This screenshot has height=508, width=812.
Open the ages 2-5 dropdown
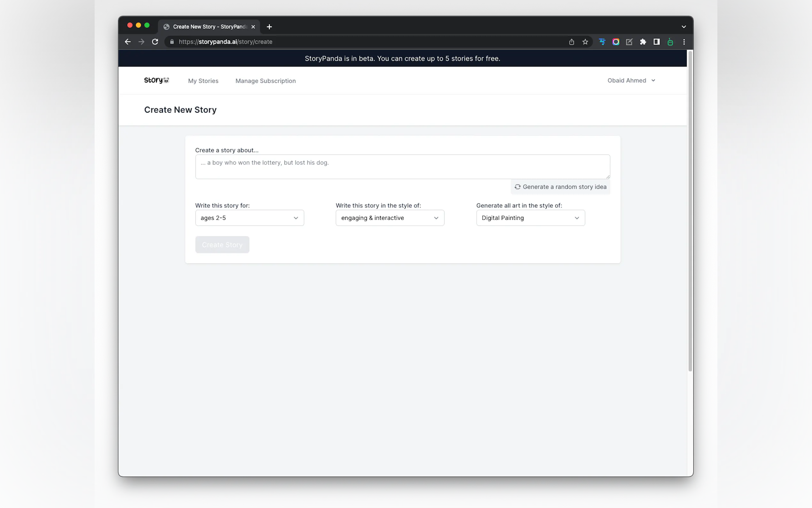pyautogui.click(x=249, y=218)
